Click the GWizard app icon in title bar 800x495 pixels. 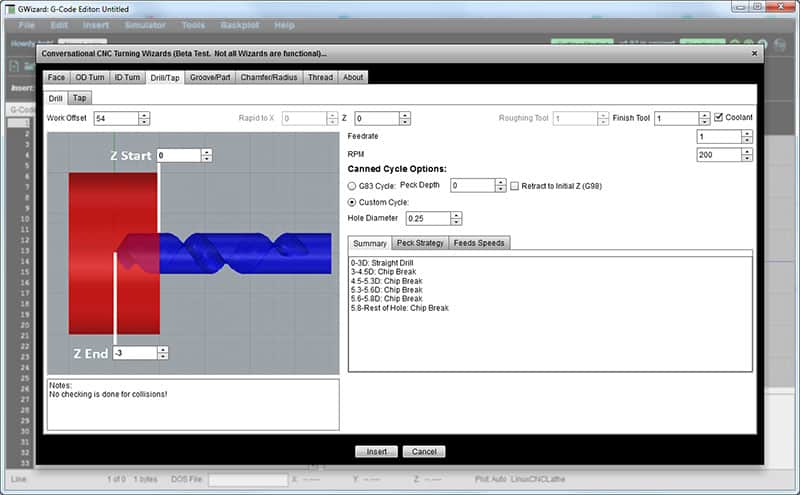point(10,9)
